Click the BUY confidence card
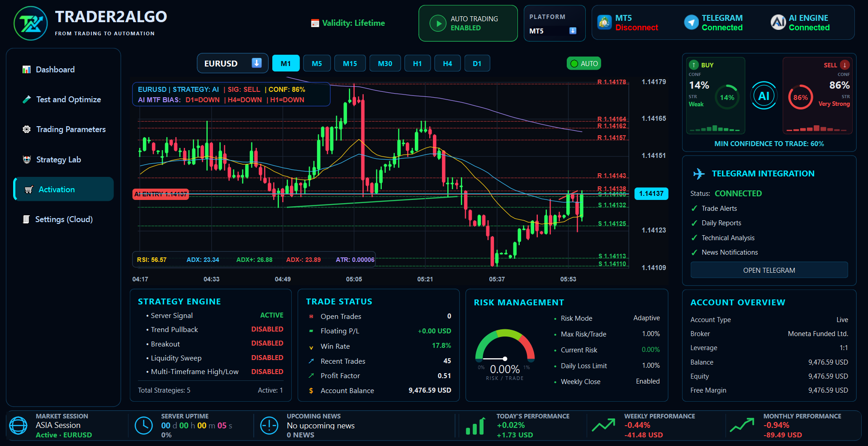 (716, 95)
